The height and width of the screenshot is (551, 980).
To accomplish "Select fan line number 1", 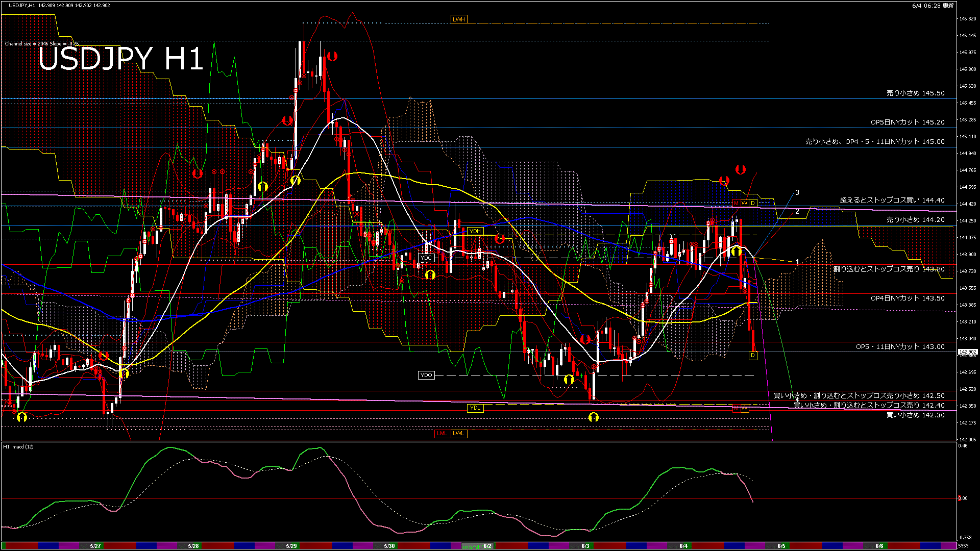I will [797, 262].
